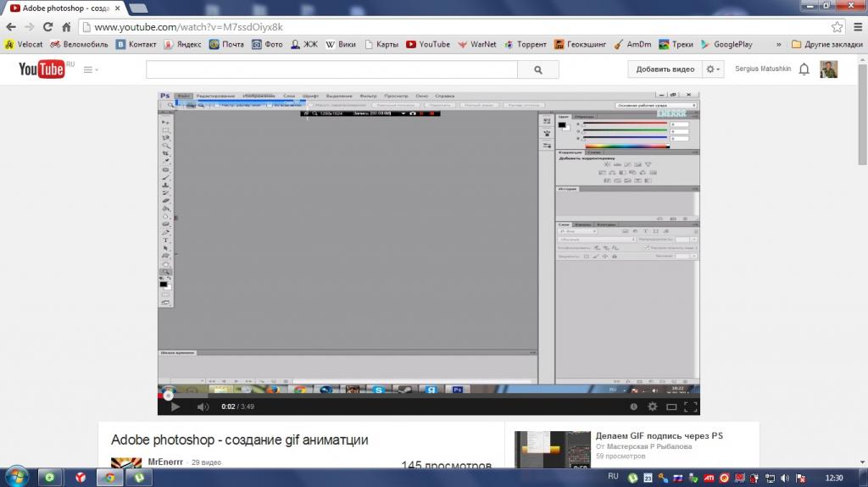Open the Торрент bookmark
The height and width of the screenshot is (487, 868).
pos(526,44)
